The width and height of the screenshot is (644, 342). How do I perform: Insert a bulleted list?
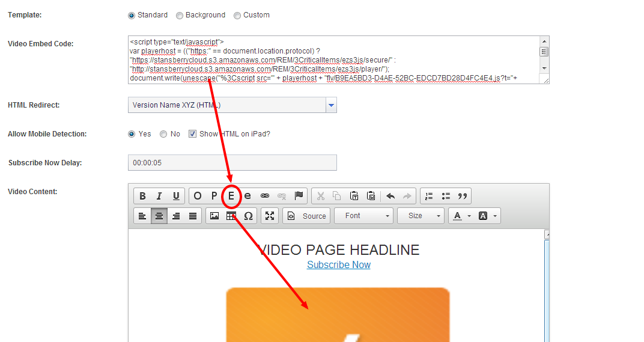click(446, 196)
